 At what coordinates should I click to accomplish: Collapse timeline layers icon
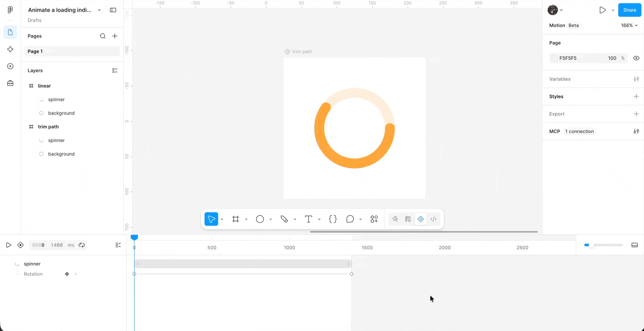point(118,245)
